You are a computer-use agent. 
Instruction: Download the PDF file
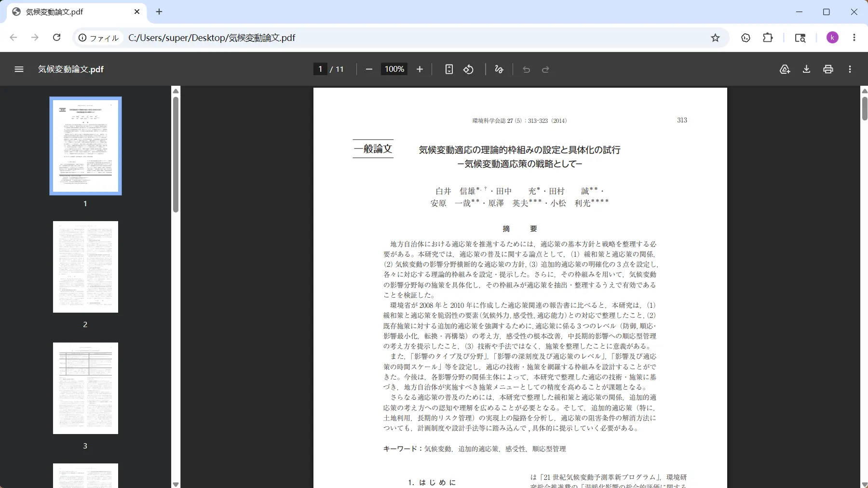click(806, 69)
